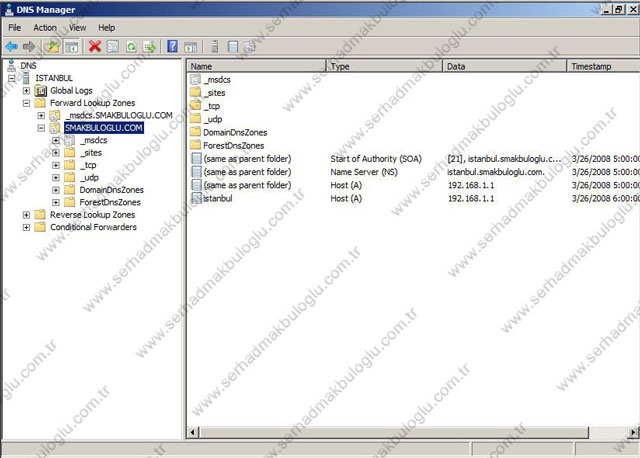Click the Global Logs icon in tree
This screenshot has height=458, width=640.
[40, 91]
